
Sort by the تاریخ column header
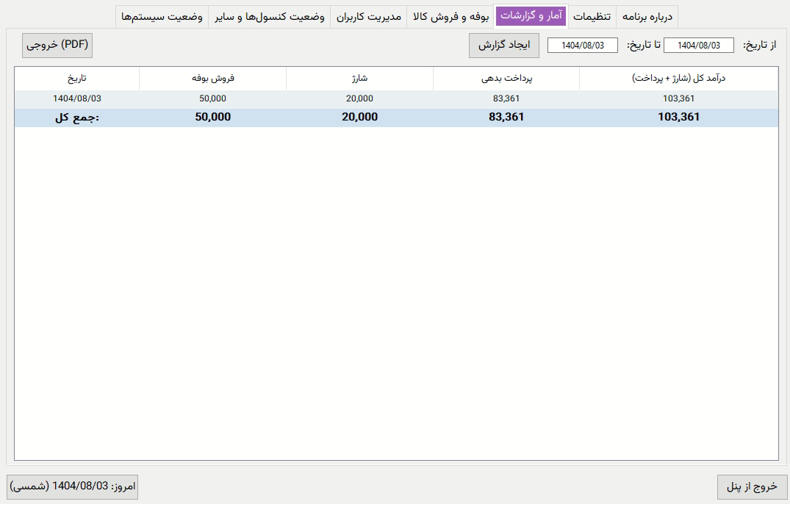76,79
